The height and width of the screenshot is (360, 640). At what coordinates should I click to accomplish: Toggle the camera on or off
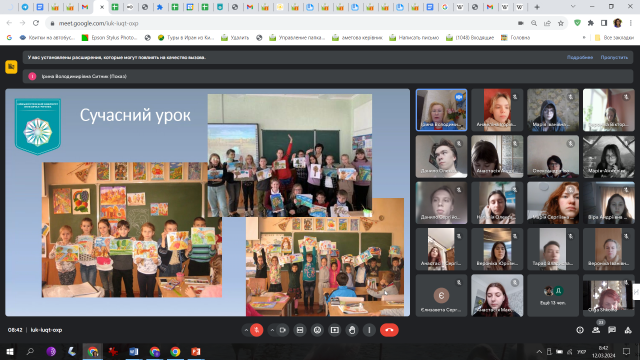click(x=282, y=330)
